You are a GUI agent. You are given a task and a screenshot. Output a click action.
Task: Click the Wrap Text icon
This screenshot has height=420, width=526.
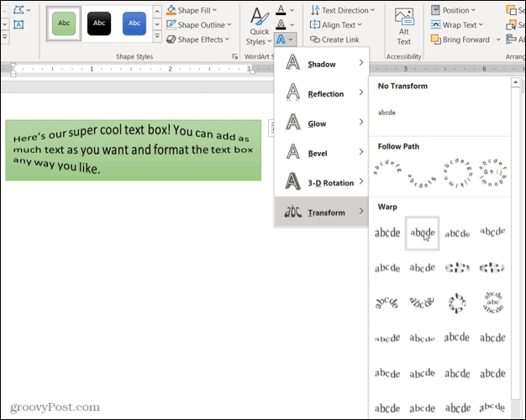[x=435, y=25]
